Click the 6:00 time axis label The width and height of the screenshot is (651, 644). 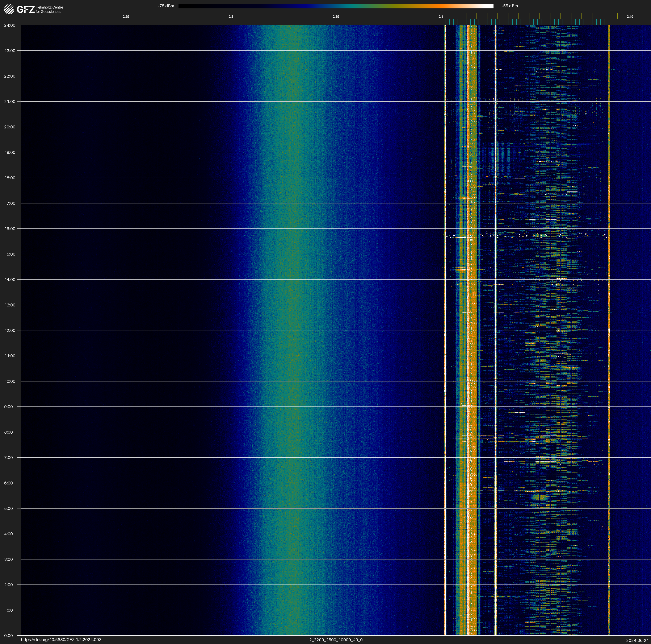coord(9,483)
